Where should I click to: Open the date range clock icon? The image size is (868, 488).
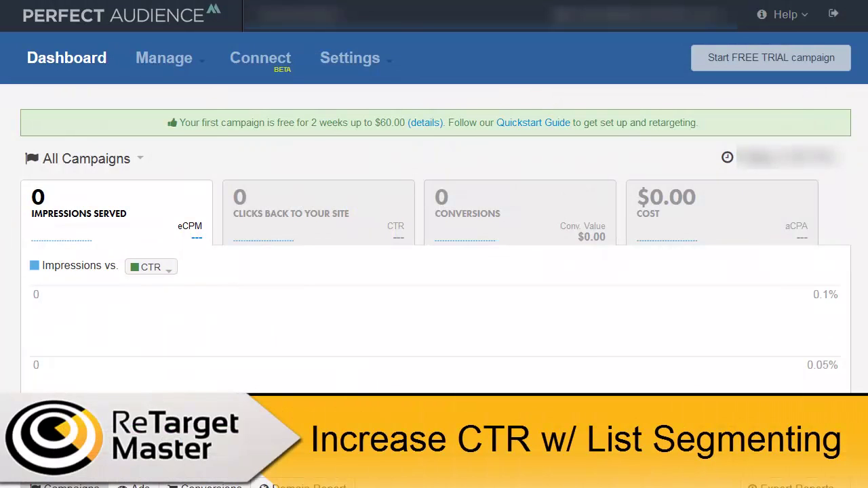click(x=727, y=157)
